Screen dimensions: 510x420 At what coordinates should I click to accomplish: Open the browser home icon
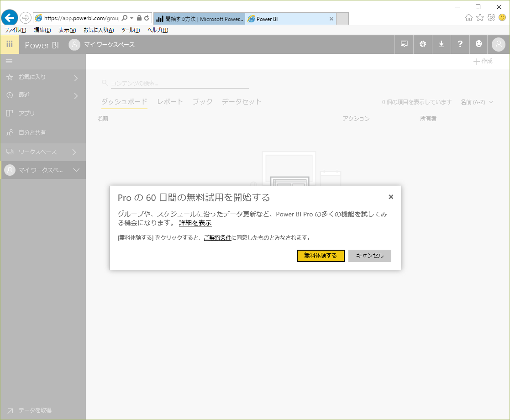469,17
